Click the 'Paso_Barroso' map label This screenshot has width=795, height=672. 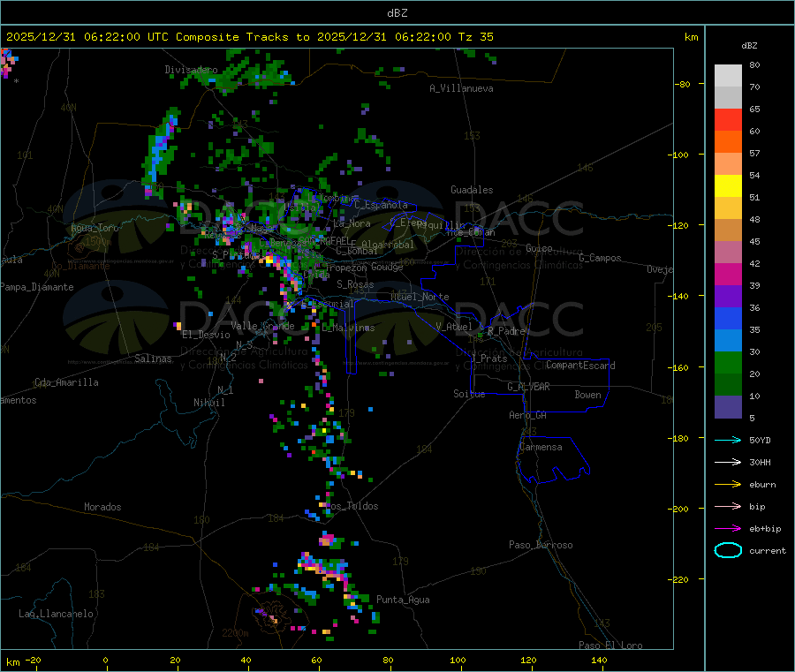(x=541, y=545)
